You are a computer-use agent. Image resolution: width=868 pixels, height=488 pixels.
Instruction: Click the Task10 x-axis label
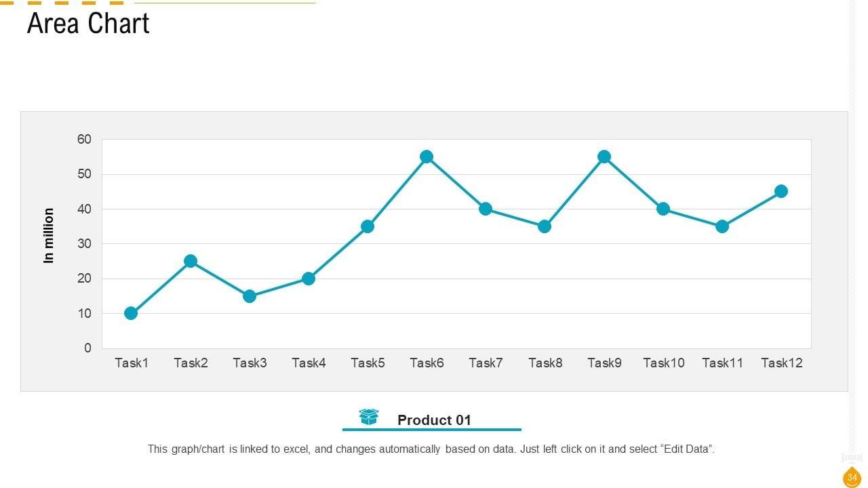[664, 363]
